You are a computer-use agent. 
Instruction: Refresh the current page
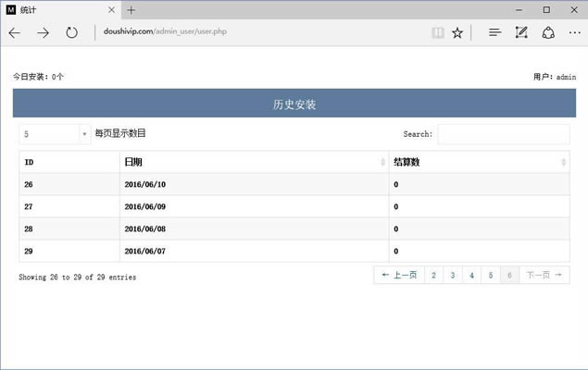click(x=71, y=32)
